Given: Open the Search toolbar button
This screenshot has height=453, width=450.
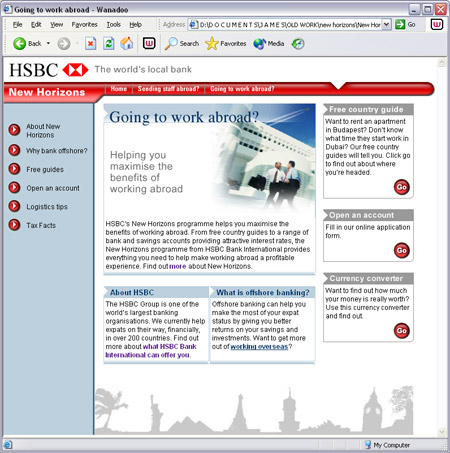Looking at the screenshot, I should [x=182, y=44].
